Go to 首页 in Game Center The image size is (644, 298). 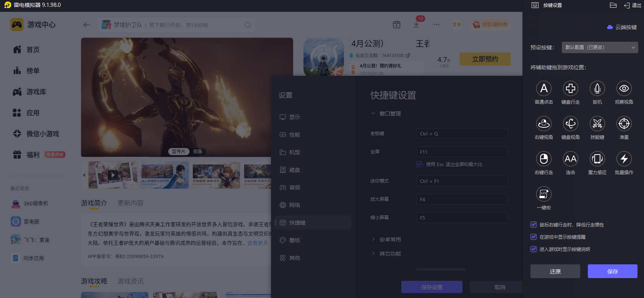pos(26,50)
